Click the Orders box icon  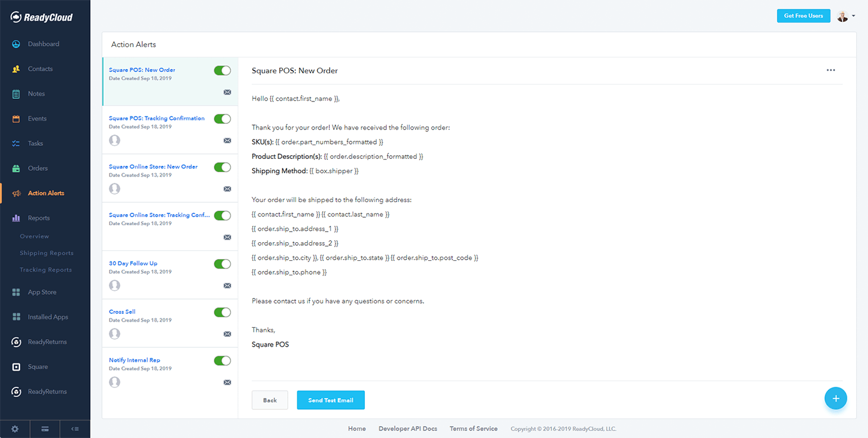pyautogui.click(x=16, y=168)
